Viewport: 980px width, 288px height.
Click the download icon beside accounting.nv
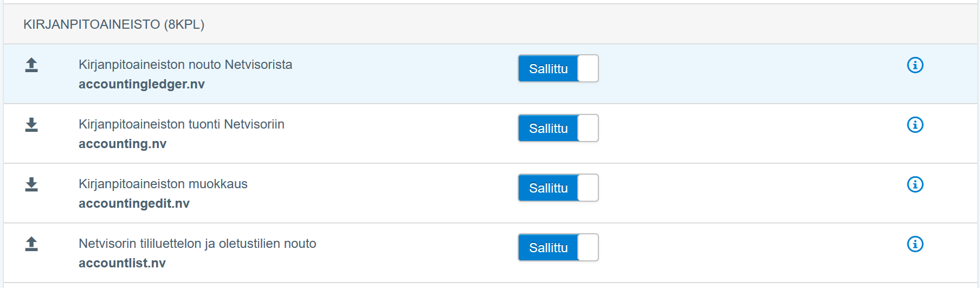[31, 125]
